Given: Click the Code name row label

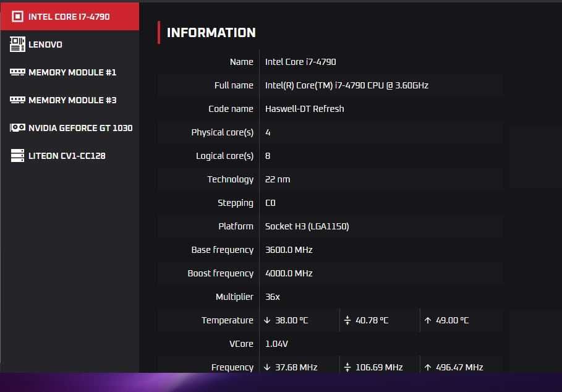Looking at the screenshot, I should pos(231,109).
